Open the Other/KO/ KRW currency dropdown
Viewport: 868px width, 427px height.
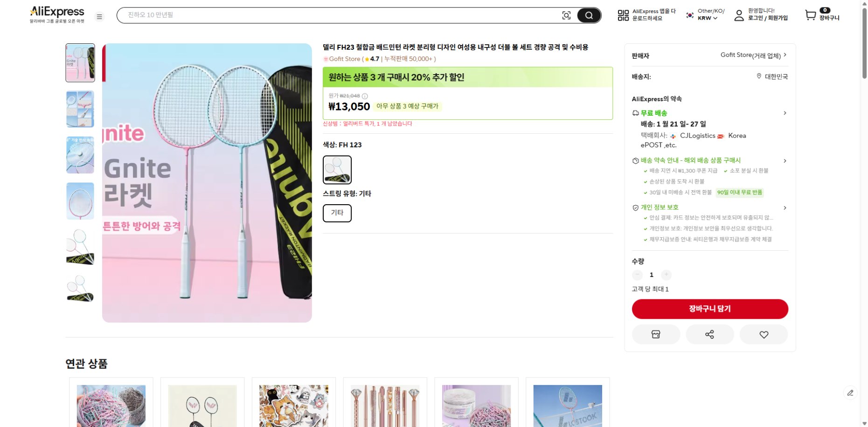[701, 15]
